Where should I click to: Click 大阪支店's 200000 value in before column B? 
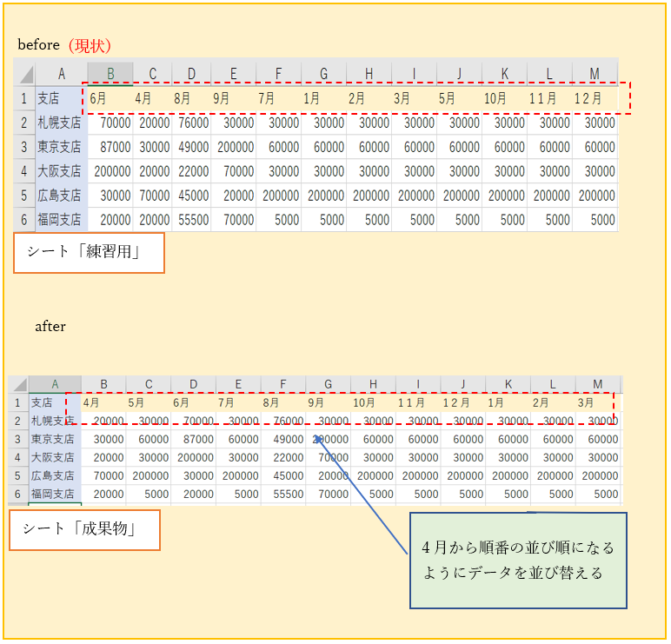(x=110, y=171)
